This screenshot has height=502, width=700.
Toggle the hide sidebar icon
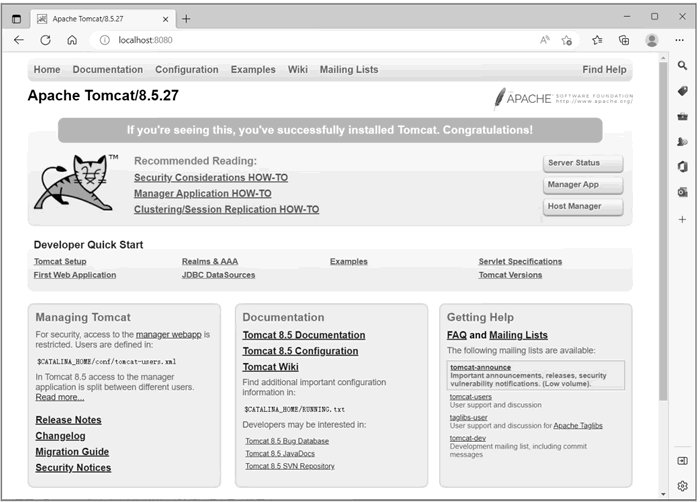click(682, 460)
